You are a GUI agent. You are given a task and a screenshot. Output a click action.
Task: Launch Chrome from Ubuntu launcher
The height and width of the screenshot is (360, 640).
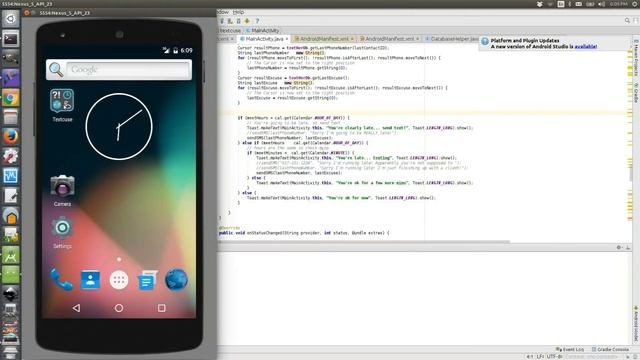(x=11, y=98)
